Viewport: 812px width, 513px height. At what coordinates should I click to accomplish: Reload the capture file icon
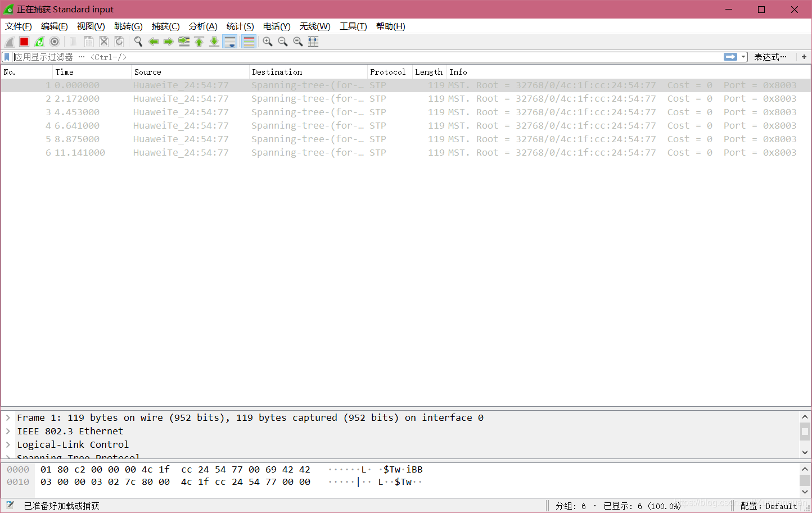119,42
